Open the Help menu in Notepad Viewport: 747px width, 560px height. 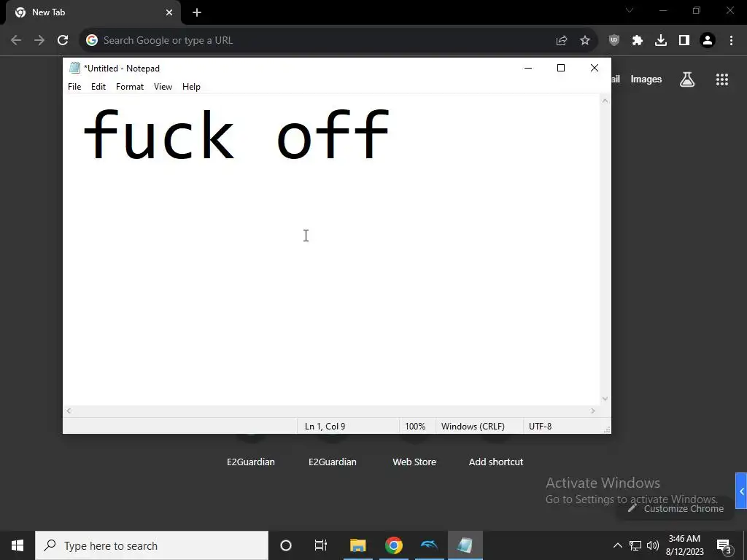coord(191,87)
